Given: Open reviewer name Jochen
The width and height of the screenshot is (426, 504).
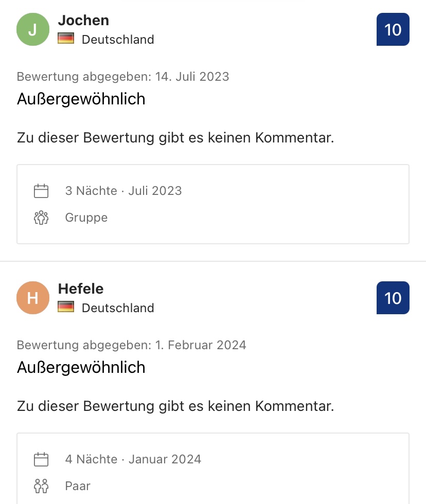Looking at the screenshot, I should [x=83, y=20].
